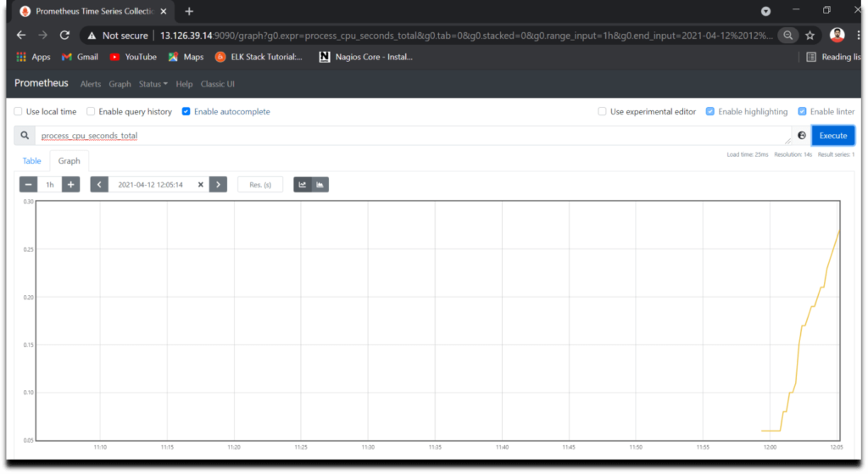The width and height of the screenshot is (868, 474).
Task: Open Gmail bookmark
Action: (x=81, y=57)
